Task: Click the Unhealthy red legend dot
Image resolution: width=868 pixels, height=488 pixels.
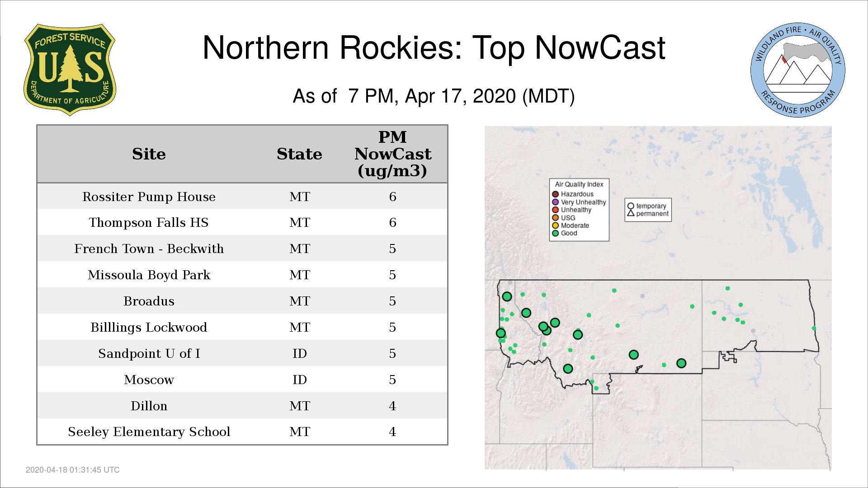Action: tap(555, 210)
